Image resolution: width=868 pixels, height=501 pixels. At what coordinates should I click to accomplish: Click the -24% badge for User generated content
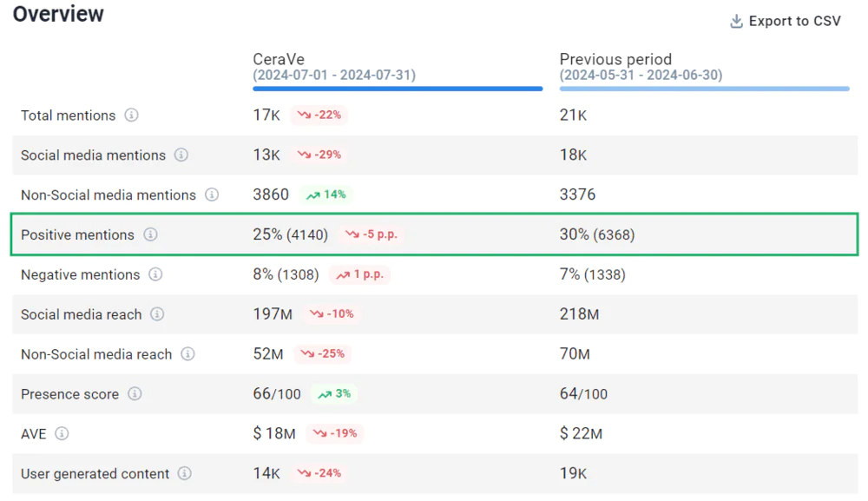[319, 474]
